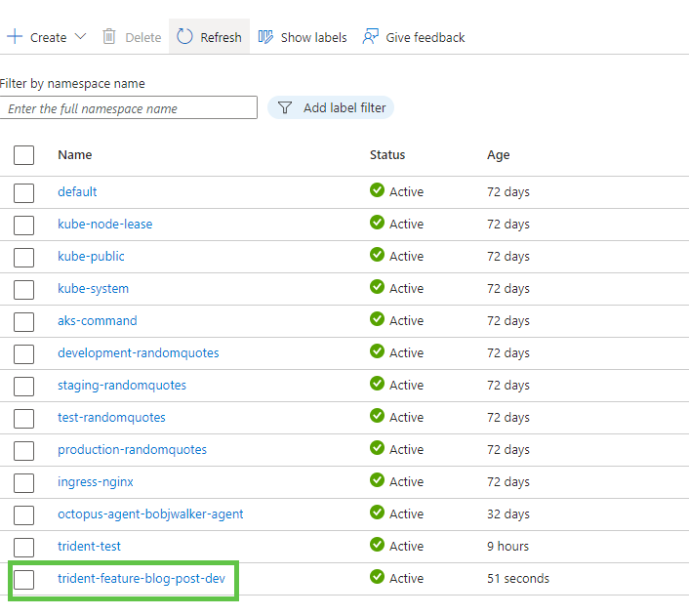The height and width of the screenshot is (616, 689).
Task: Click the '51 seconds' age value
Action: 518,578
